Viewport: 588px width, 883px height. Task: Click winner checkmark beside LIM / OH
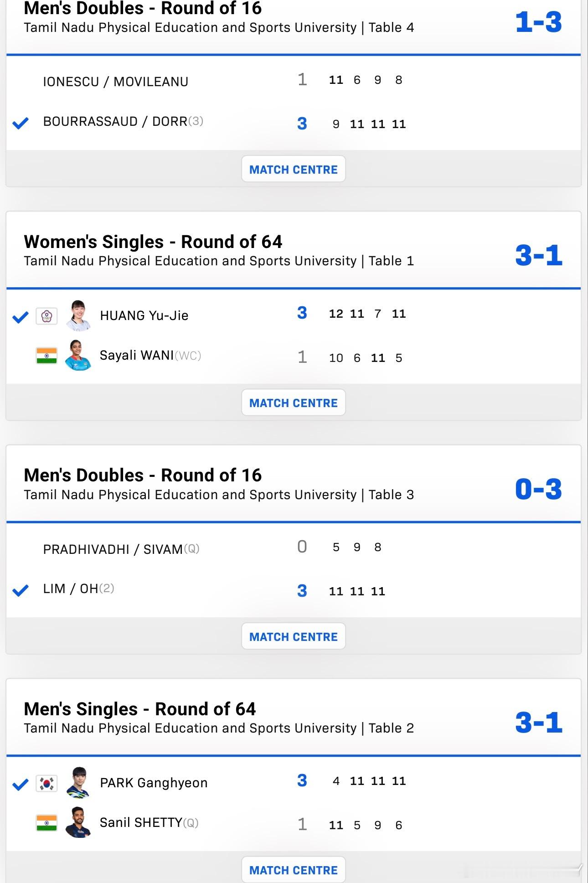21,590
